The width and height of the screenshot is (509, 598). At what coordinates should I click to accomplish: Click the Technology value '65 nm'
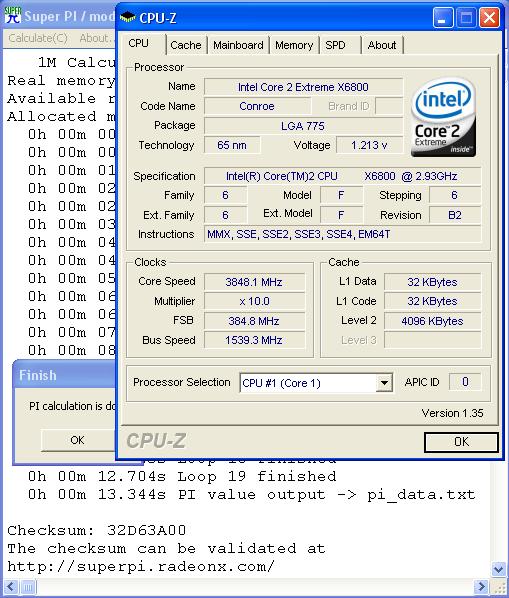click(232, 145)
